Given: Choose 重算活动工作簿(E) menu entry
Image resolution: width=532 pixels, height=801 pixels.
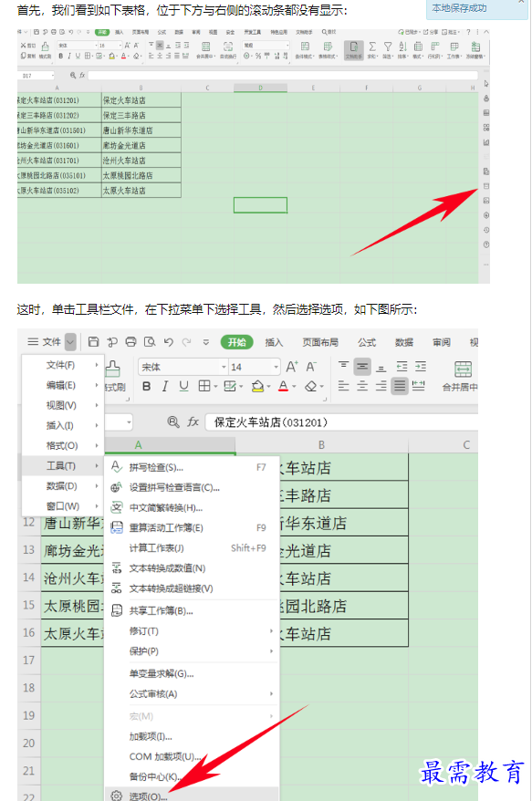Looking at the screenshot, I should click(193, 527).
